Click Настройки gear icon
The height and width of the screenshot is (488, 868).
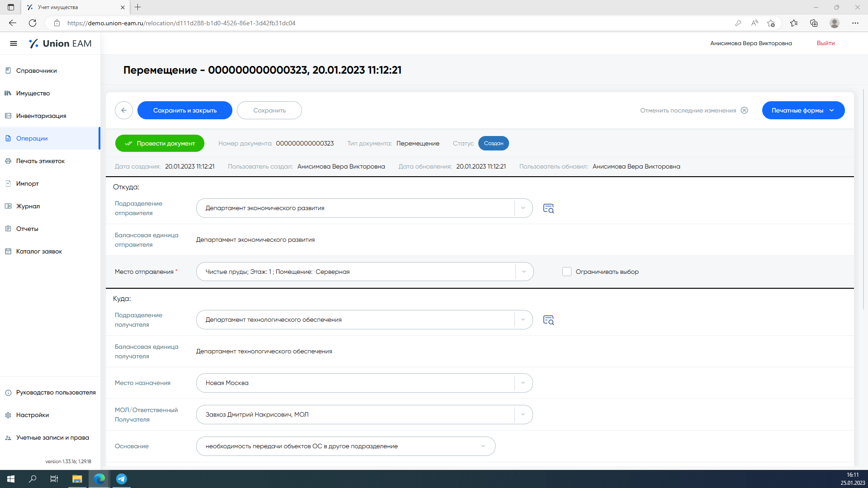coord(8,415)
